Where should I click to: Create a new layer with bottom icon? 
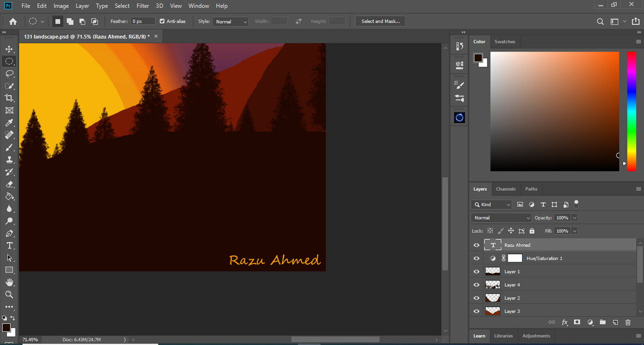click(x=615, y=322)
